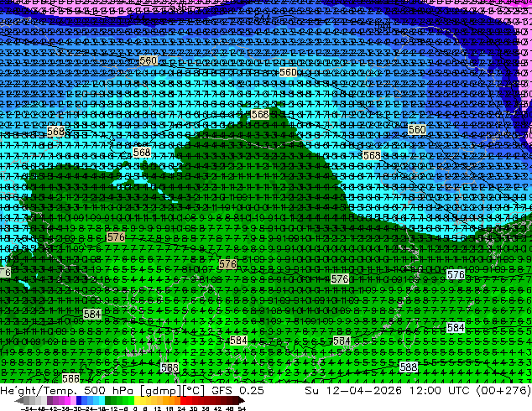Select the orange swatch left of legend value 24

click(x=177, y=400)
